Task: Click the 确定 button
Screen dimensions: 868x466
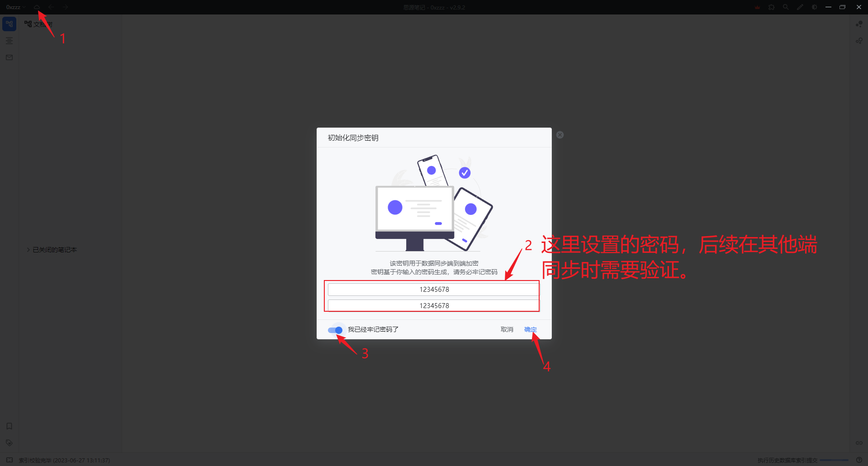Action: coord(531,330)
